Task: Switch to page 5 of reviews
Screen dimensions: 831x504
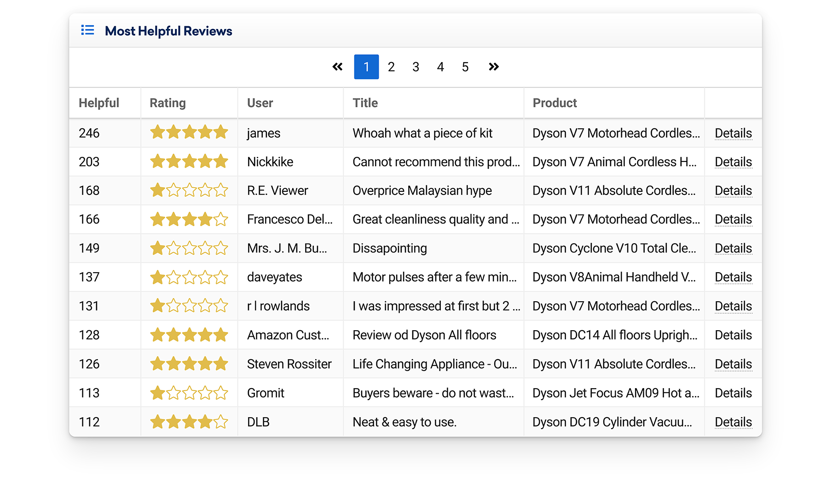Action: pos(465,67)
